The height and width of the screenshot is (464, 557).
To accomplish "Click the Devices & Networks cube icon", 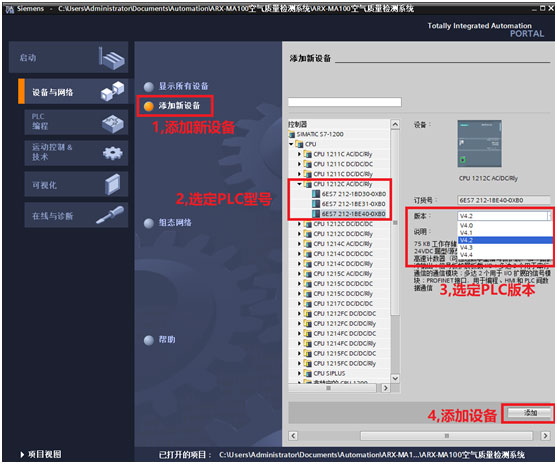I will [x=112, y=91].
